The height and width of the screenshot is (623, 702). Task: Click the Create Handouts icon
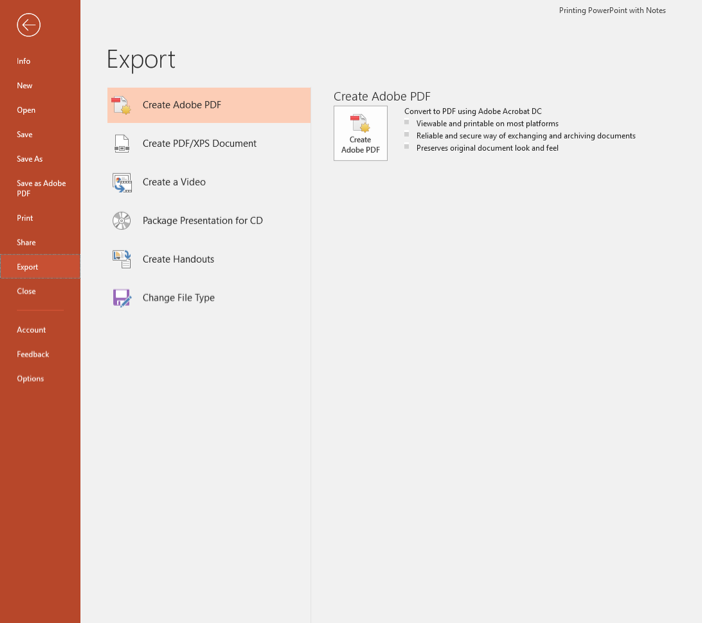point(121,259)
